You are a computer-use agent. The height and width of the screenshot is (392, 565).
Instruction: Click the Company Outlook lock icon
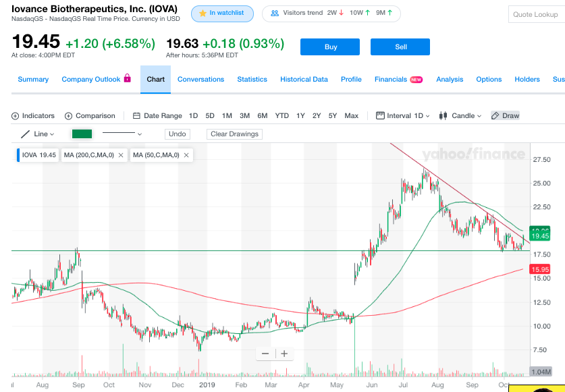tap(127, 78)
